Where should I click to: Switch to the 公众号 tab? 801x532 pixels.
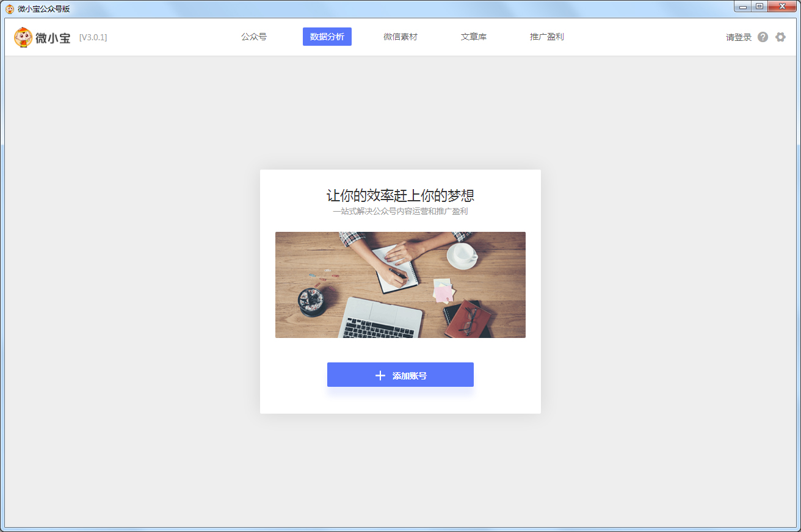click(x=254, y=37)
